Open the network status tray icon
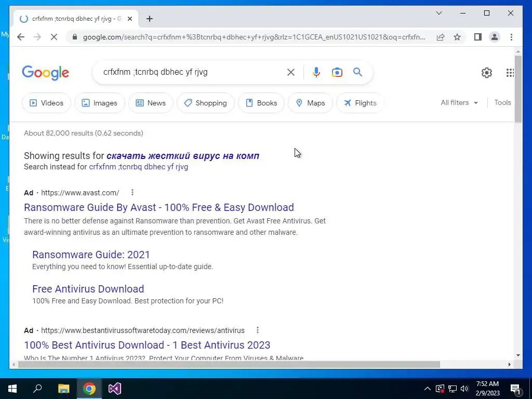Image resolution: width=532 pixels, height=399 pixels. click(453, 389)
